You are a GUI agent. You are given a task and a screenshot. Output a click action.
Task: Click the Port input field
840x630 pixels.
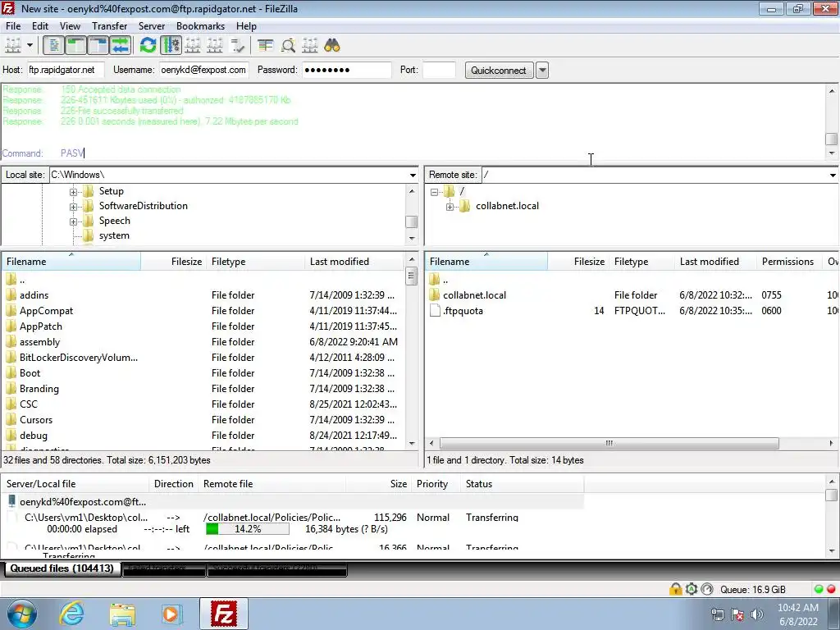coord(439,70)
